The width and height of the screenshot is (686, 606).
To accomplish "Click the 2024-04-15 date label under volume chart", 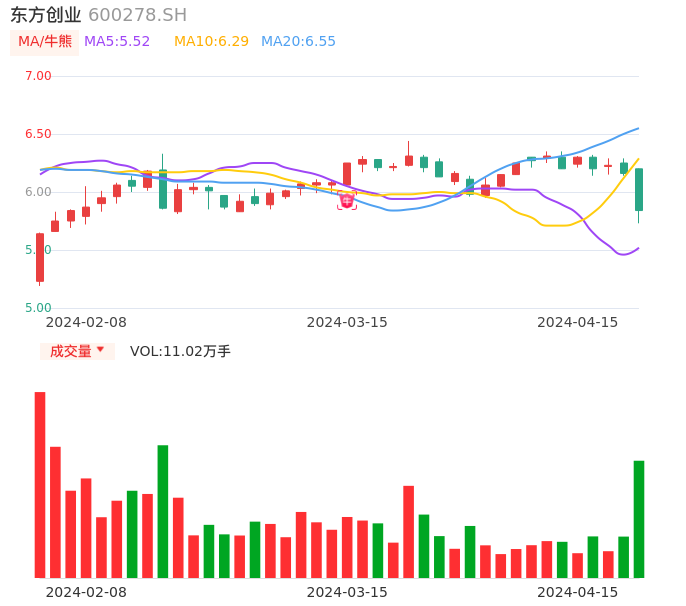I will click(x=578, y=592).
